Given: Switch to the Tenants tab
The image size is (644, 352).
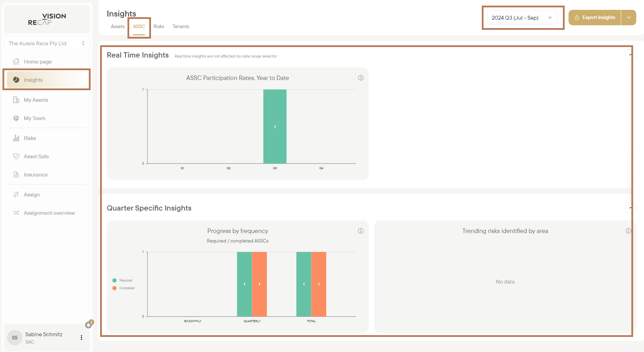Looking at the screenshot, I should coord(181,27).
